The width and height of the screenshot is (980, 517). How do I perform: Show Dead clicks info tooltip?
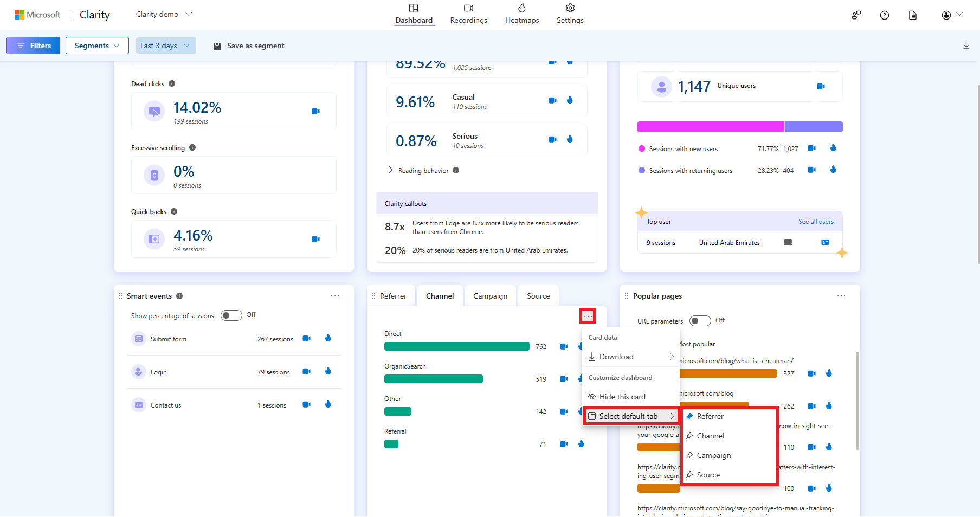coord(172,83)
